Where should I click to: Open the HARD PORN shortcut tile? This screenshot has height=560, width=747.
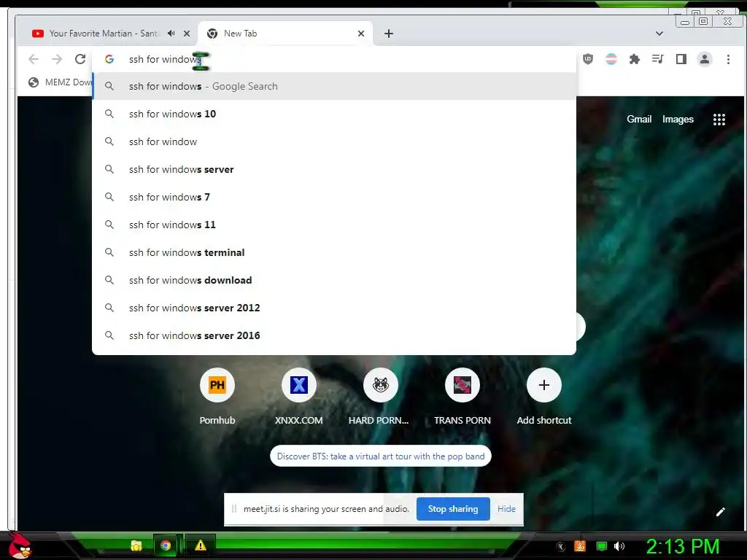(380, 397)
